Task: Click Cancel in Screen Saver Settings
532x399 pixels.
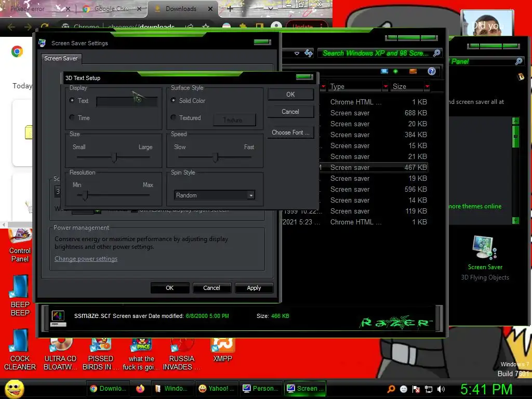Action: coord(212,288)
